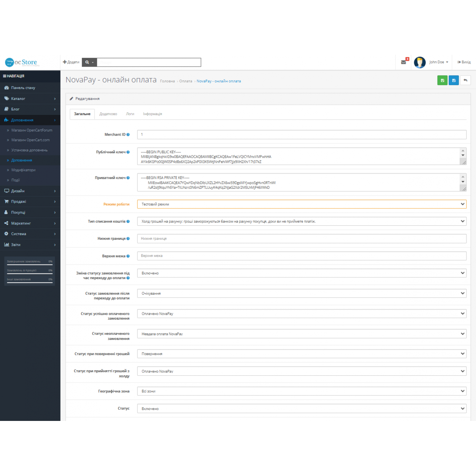The image size is (476, 476).
Task: Click the search magnifier icon
Action: coord(87,62)
